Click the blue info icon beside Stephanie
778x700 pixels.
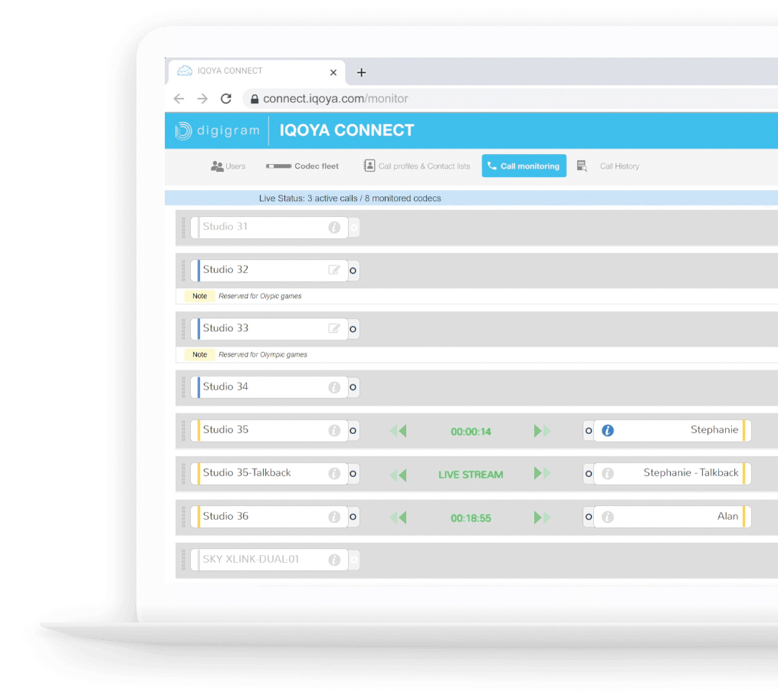[607, 430]
